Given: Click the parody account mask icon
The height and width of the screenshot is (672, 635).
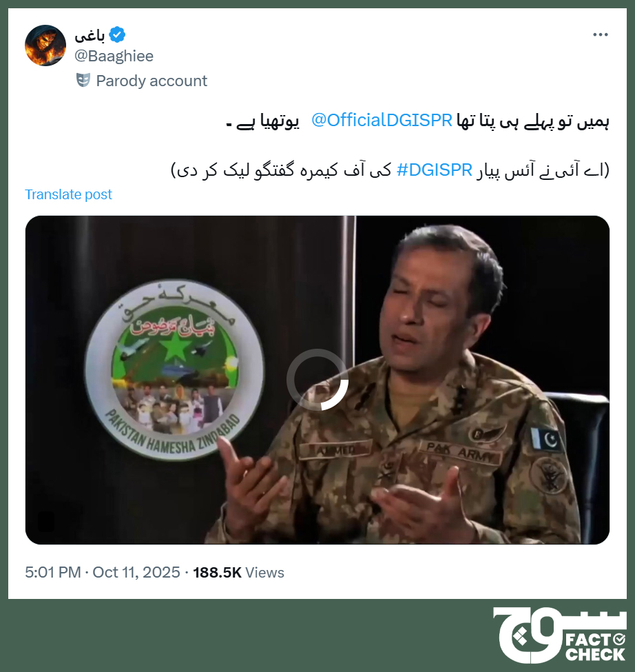Looking at the screenshot, I should click(x=83, y=80).
